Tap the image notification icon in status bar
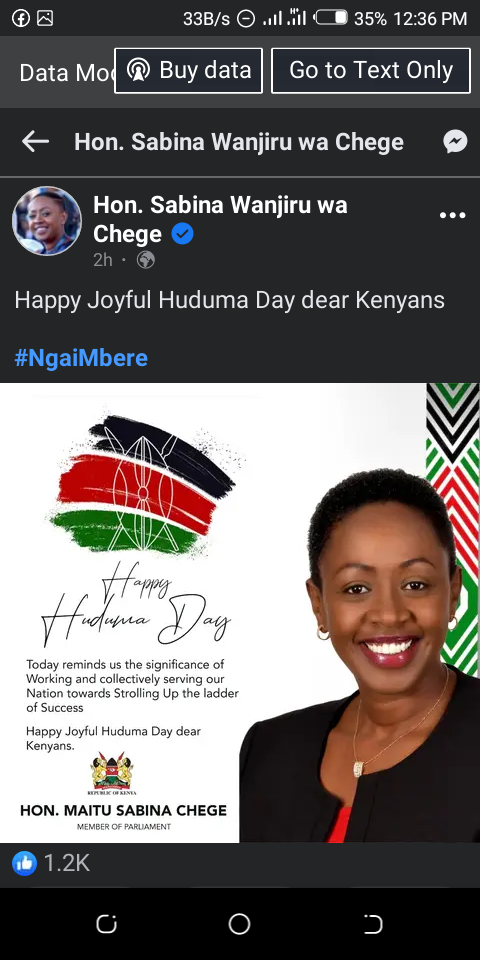 45,18
